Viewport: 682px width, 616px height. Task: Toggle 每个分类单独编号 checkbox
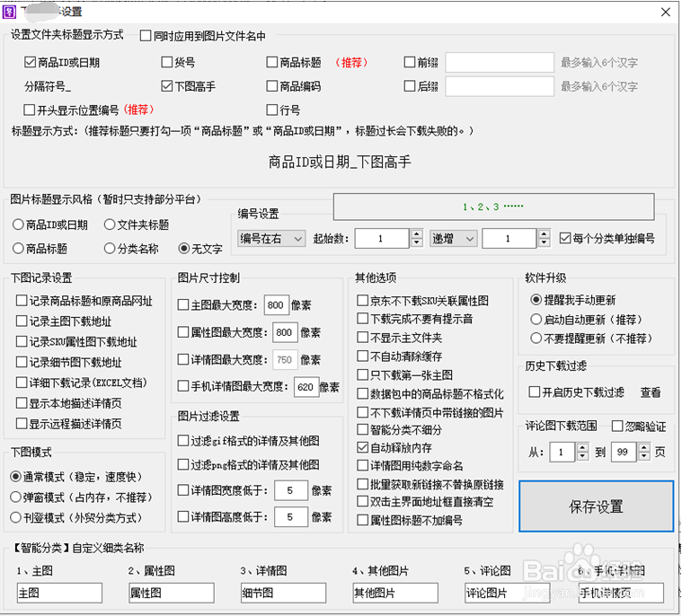pyautogui.click(x=564, y=238)
